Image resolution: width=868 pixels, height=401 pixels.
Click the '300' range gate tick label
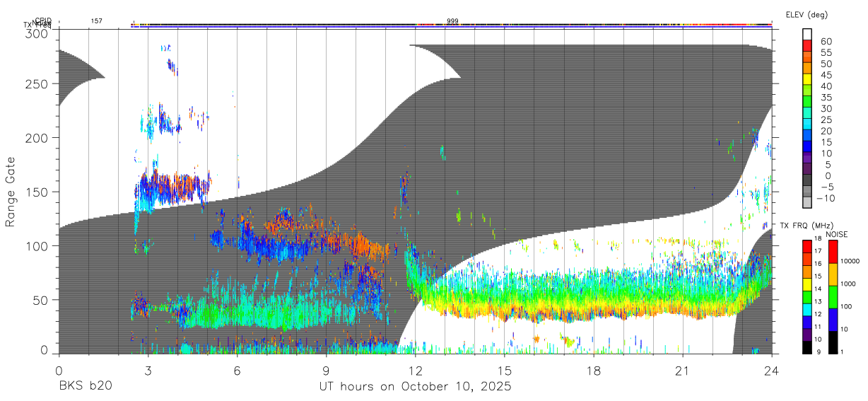coord(36,33)
